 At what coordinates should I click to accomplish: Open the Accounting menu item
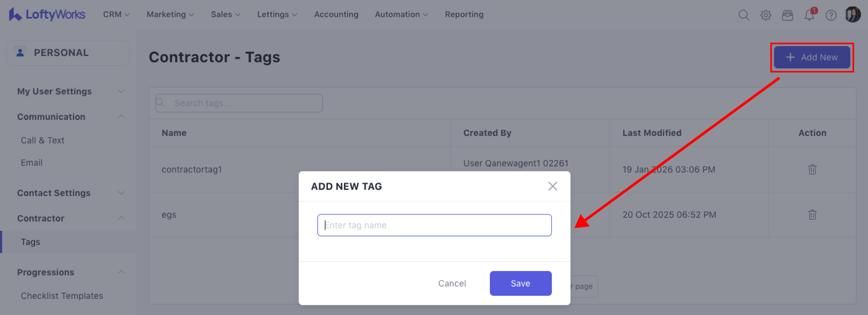pyautogui.click(x=336, y=14)
